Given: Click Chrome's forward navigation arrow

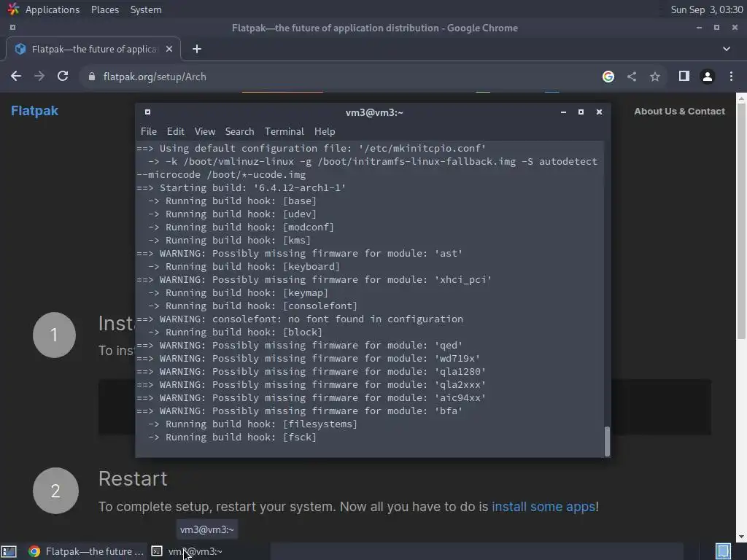Looking at the screenshot, I should [39, 76].
